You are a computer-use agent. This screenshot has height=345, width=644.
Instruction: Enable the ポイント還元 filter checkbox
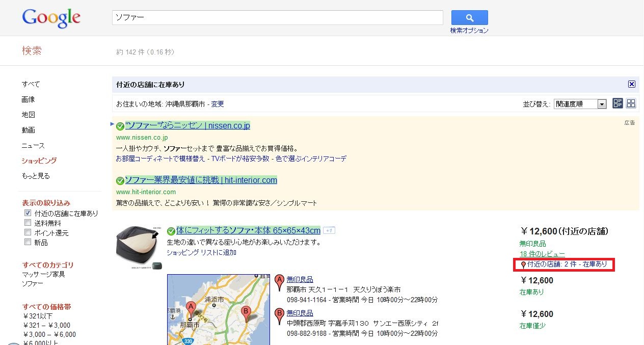coord(28,233)
